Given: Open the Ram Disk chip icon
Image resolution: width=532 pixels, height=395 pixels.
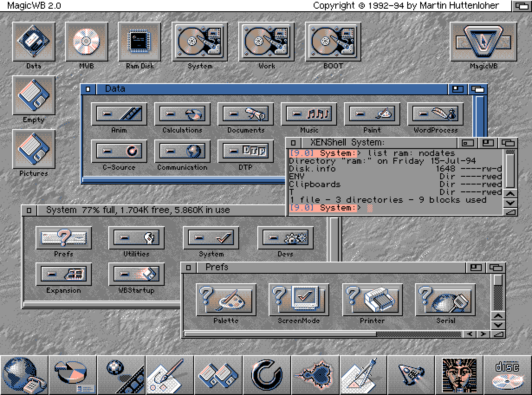Looking at the screenshot, I should (139, 42).
